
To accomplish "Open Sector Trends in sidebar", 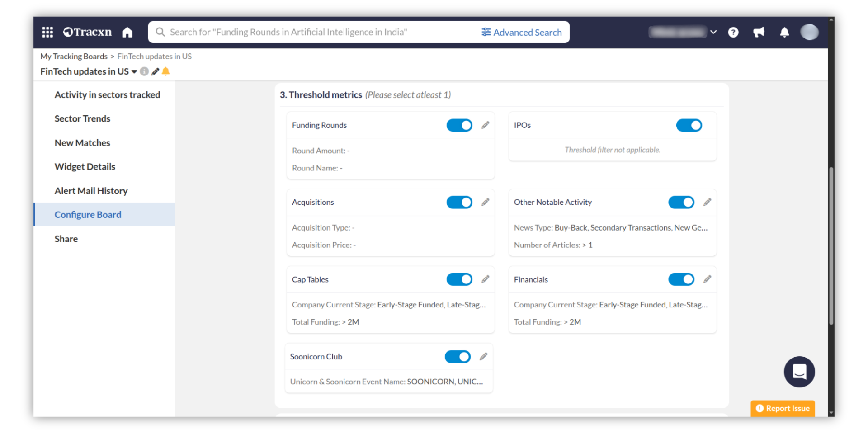I will click(x=82, y=118).
